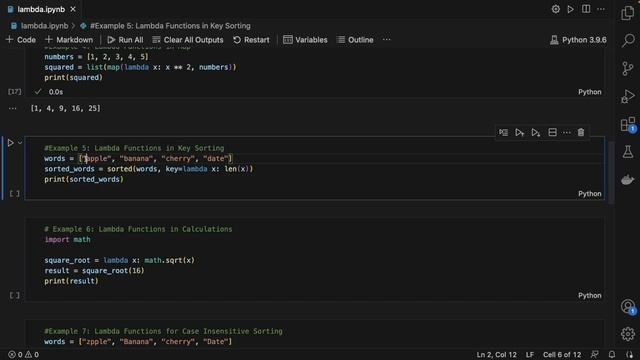Viewport: 640px width, 360px height.
Task: Click Execute Above Cells icon
Action: (x=519, y=132)
